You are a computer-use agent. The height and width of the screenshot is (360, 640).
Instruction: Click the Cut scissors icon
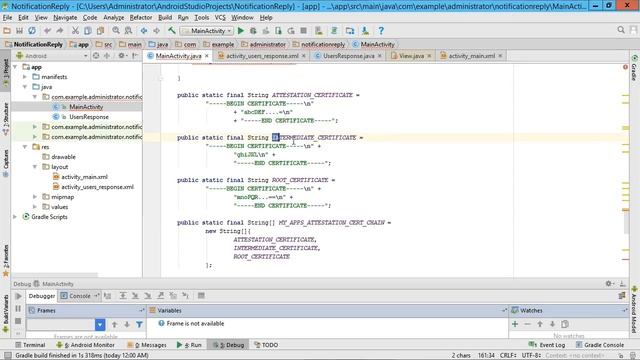[75, 31]
